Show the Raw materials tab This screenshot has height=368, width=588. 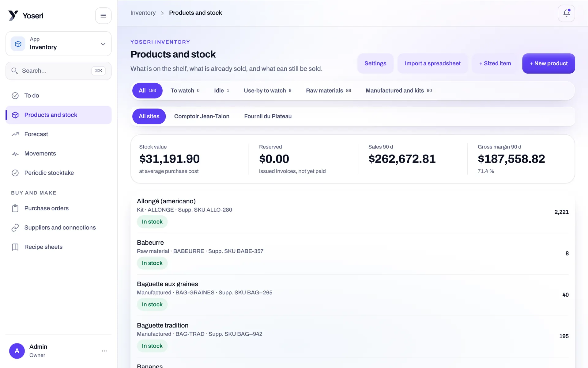[328, 90]
